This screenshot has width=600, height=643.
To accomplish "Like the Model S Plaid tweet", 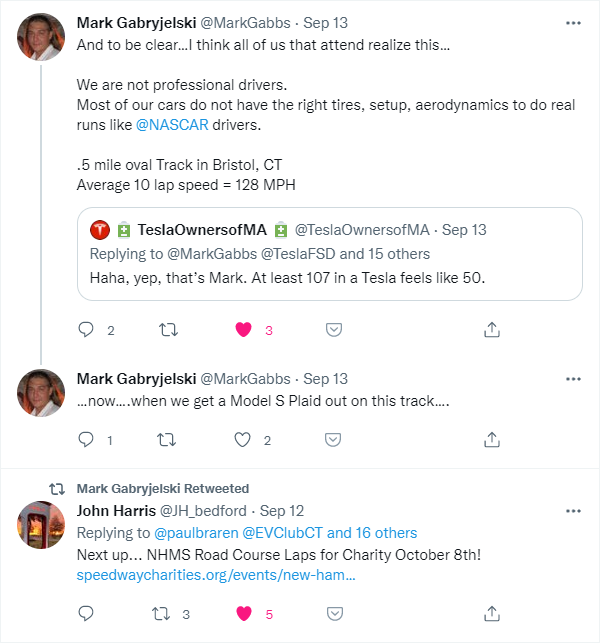I will click(242, 440).
